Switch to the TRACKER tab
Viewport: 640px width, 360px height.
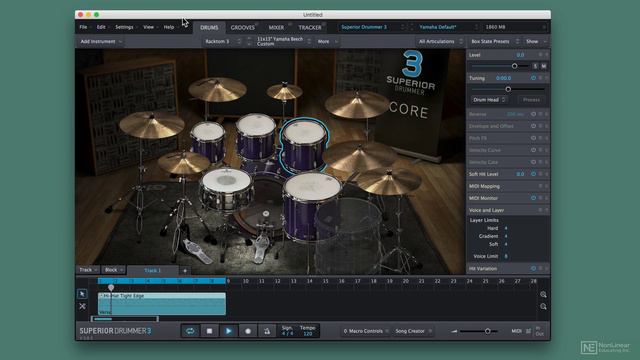tap(309, 28)
